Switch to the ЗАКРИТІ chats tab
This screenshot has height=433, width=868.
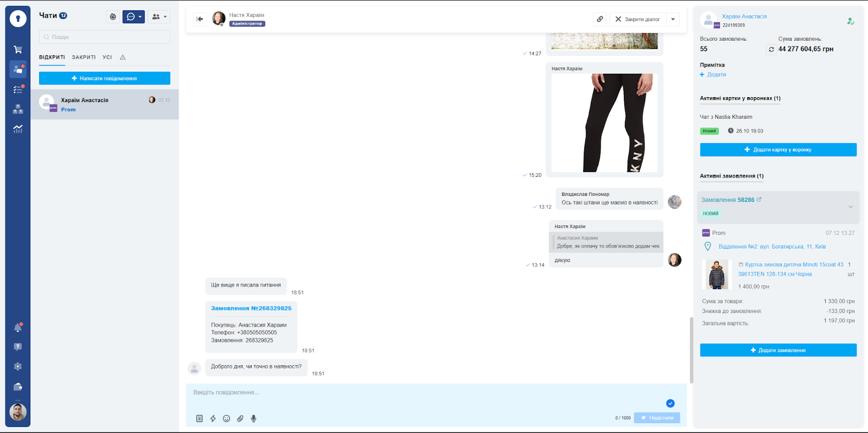(84, 58)
